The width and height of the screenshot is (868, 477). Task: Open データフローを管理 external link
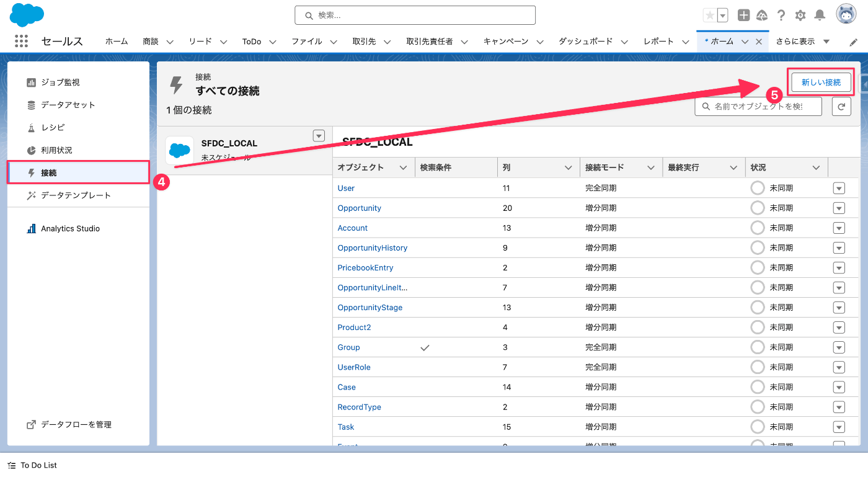[x=69, y=425]
